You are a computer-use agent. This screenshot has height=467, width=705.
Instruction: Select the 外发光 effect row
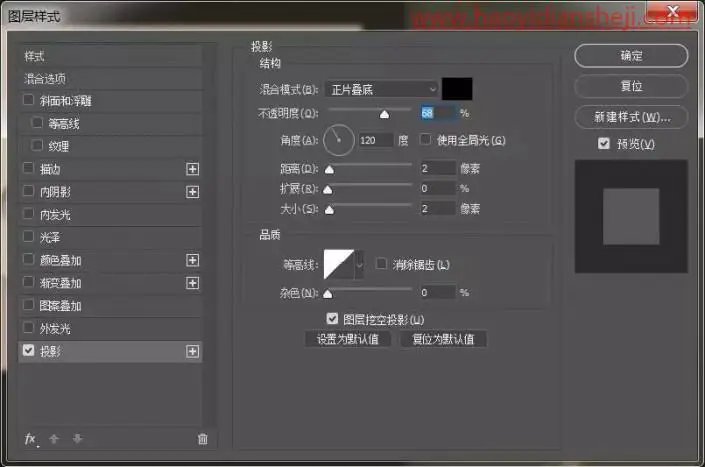point(110,329)
